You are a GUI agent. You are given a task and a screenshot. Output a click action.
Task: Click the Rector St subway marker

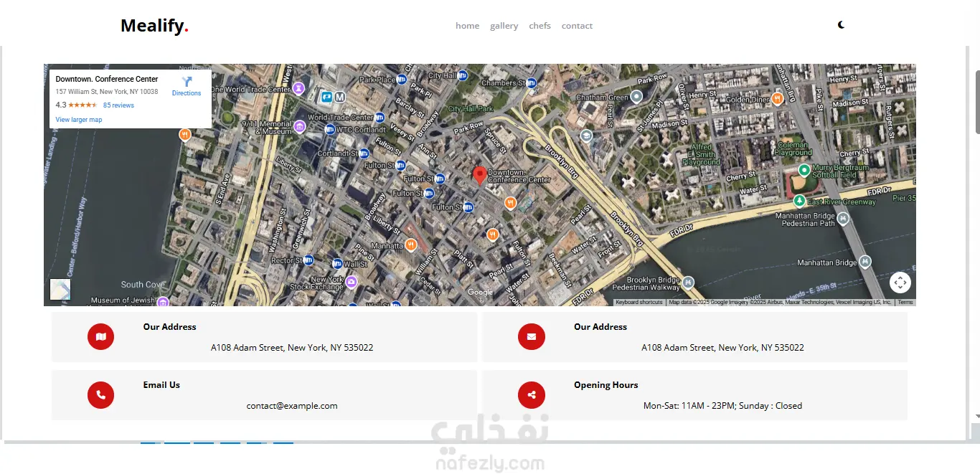coord(308,260)
